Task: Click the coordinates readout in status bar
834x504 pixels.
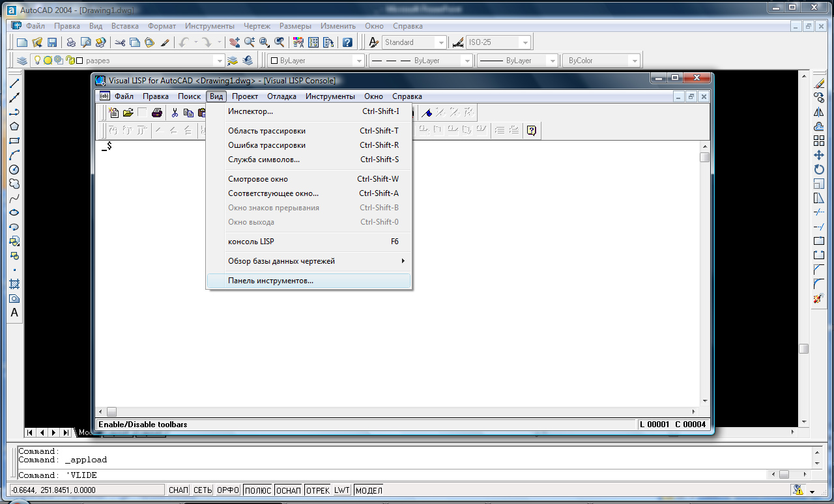Action: click(86, 490)
